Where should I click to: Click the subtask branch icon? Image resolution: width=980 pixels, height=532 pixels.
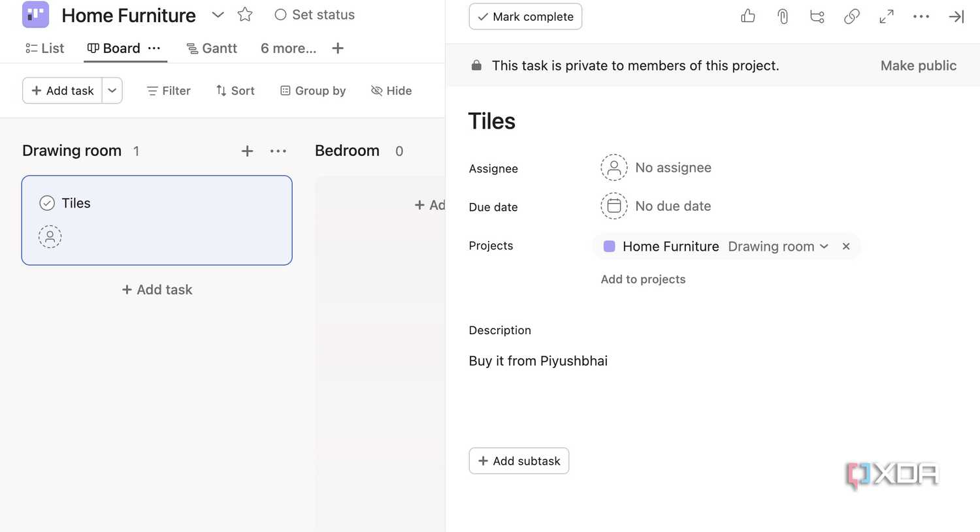817,16
